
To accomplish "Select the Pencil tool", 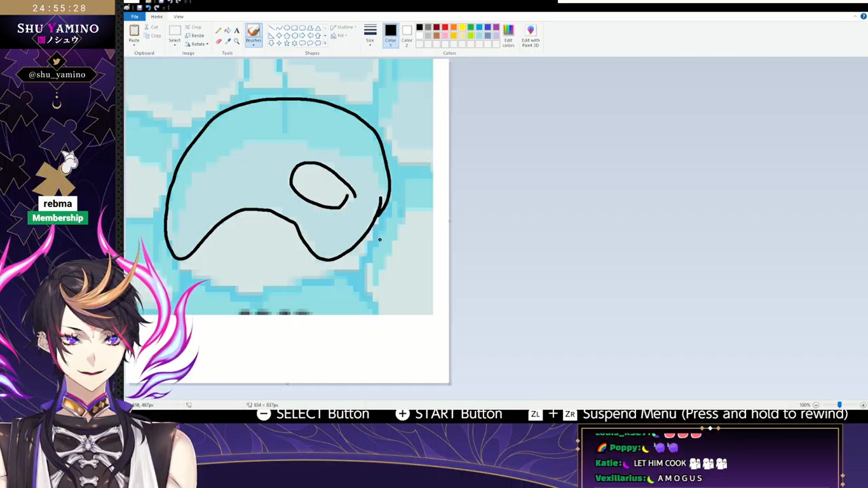I will [219, 30].
